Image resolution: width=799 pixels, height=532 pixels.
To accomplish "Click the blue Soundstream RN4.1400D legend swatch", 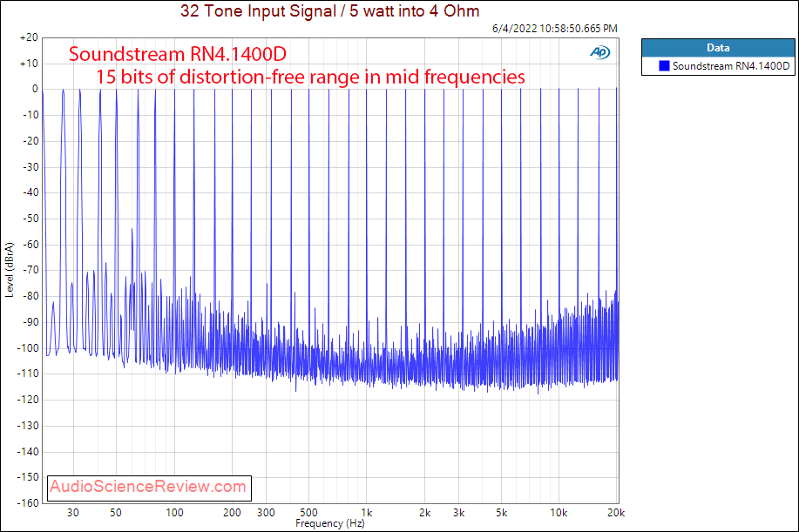I will point(664,65).
